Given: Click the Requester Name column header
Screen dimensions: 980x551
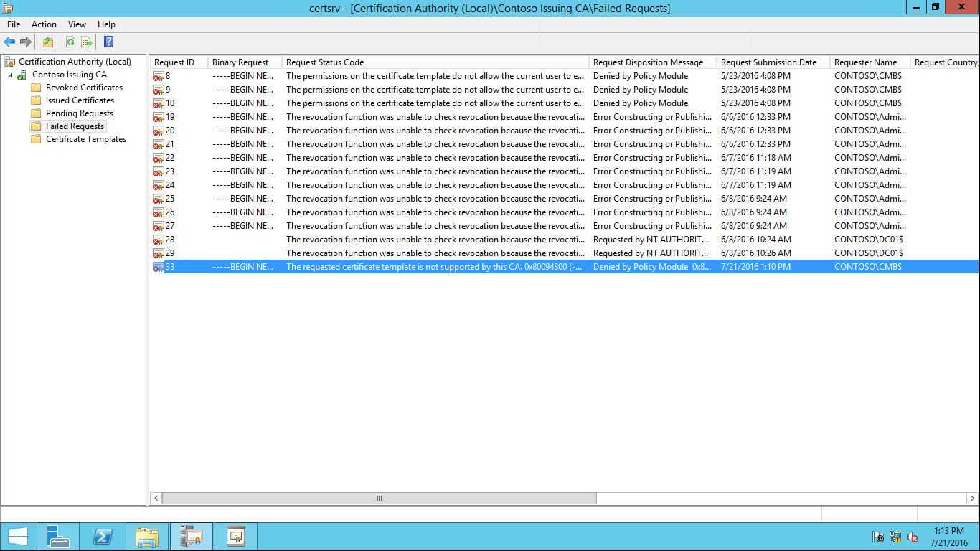Looking at the screenshot, I should (870, 62).
